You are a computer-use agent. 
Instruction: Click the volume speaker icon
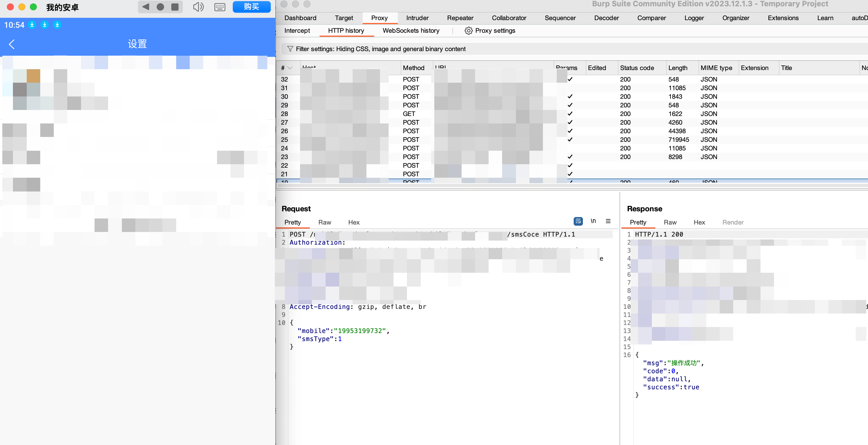[198, 7]
